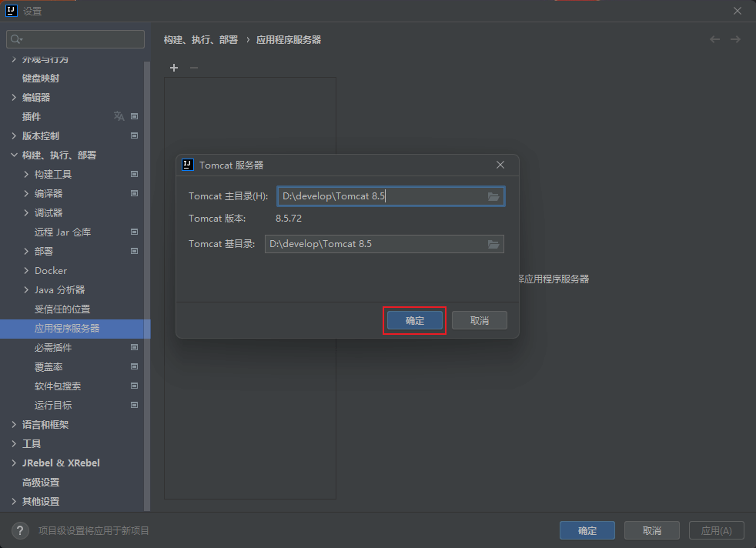
Task: Click project-level icon next to 部署
Action: [135, 251]
